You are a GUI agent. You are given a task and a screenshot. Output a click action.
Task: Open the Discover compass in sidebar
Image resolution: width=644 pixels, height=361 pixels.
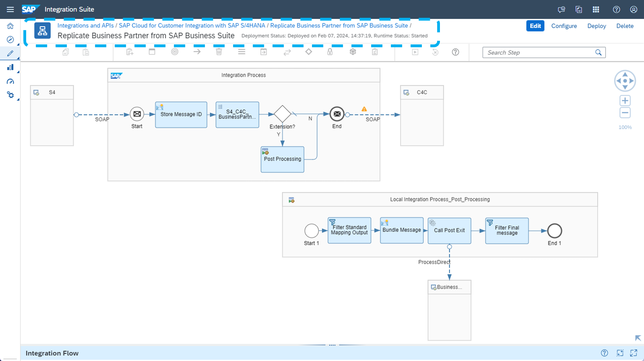tap(10, 39)
